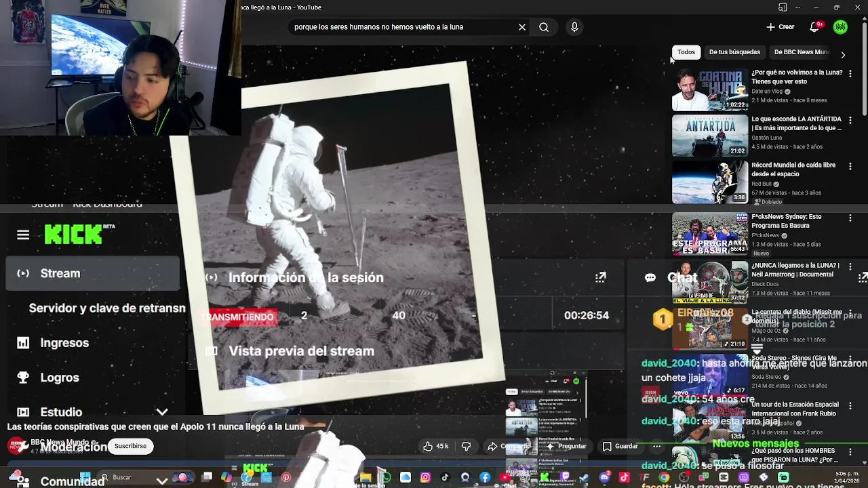868x488 pixels.
Task: Save the video with Guardar
Action: pos(620,446)
